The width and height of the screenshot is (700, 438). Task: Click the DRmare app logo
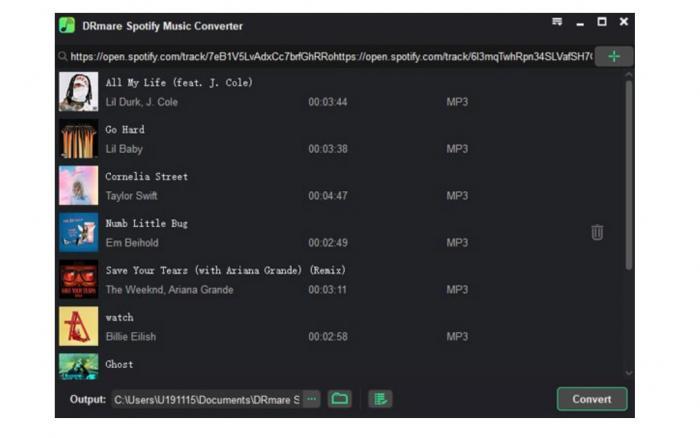(x=67, y=25)
